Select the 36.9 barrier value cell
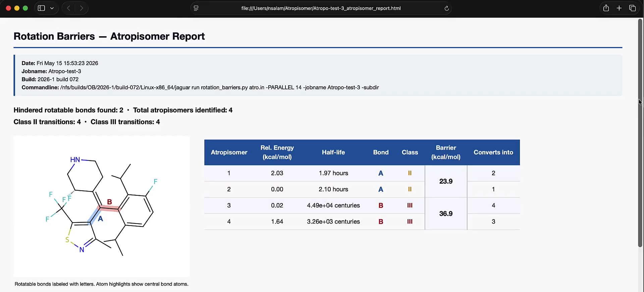644x292 pixels. (446, 213)
